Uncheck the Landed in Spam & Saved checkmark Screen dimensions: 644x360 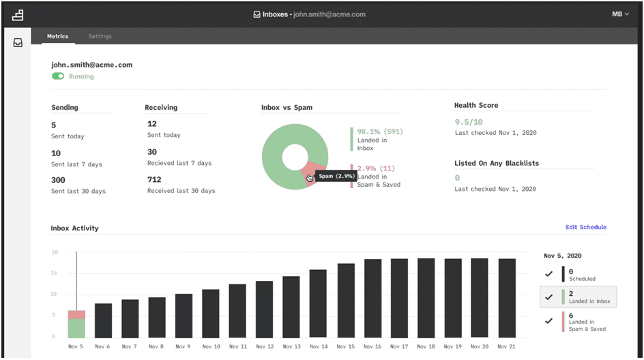(548, 321)
